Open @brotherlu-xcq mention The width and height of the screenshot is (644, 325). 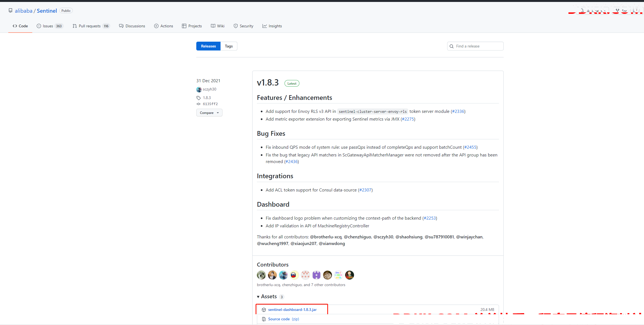tap(326, 237)
